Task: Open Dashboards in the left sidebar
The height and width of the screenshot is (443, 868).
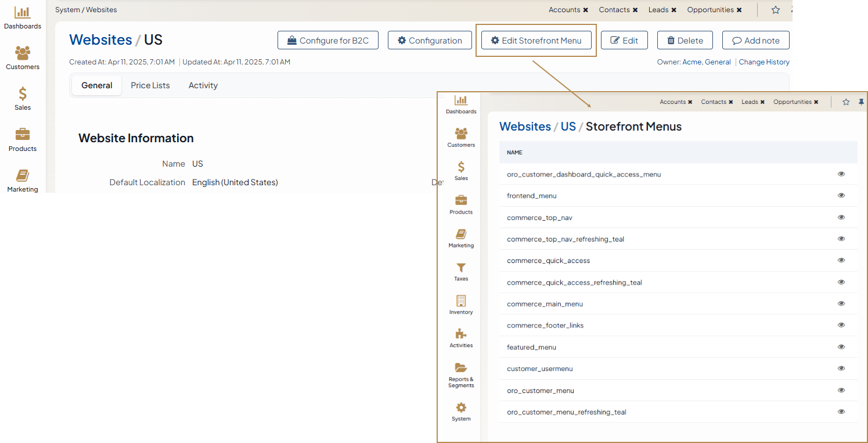Action: [x=23, y=18]
